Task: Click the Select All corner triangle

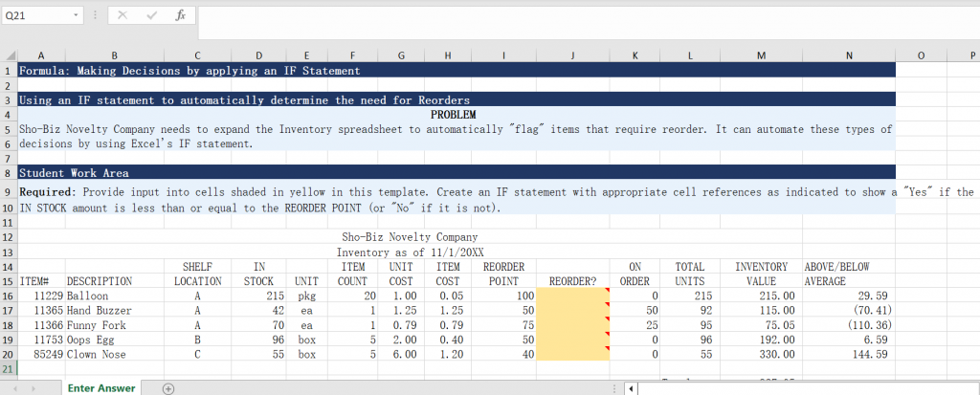Action: [x=9, y=56]
